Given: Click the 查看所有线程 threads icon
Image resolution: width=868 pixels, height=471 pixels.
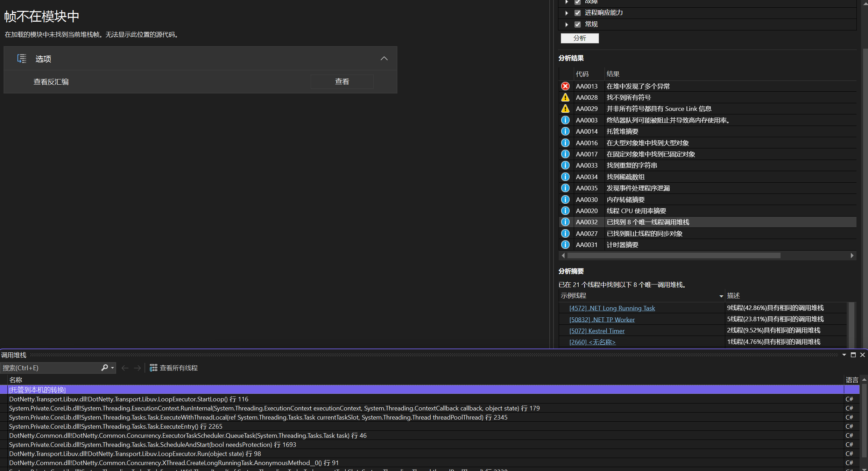Looking at the screenshot, I should (153, 368).
